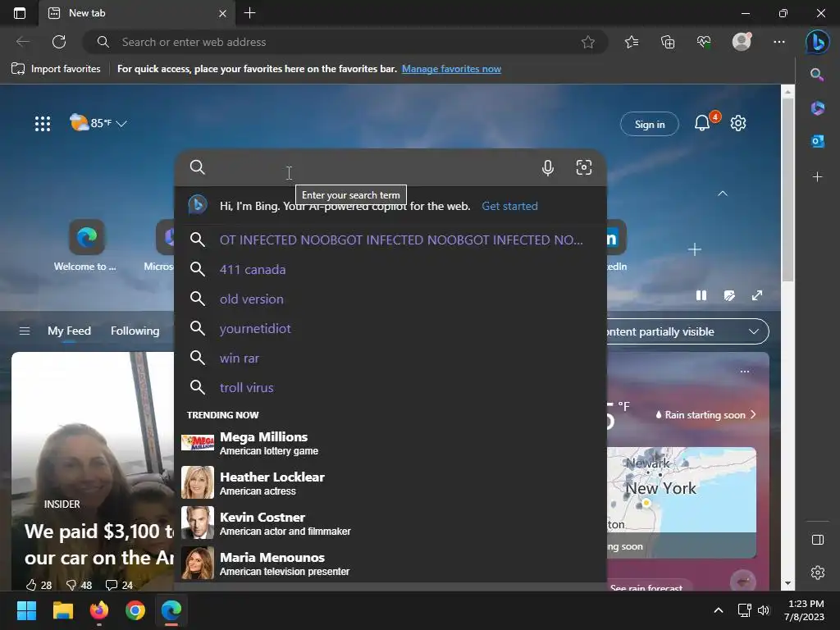
Task: Open the notifications bell icon
Action: [x=702, y=123]
